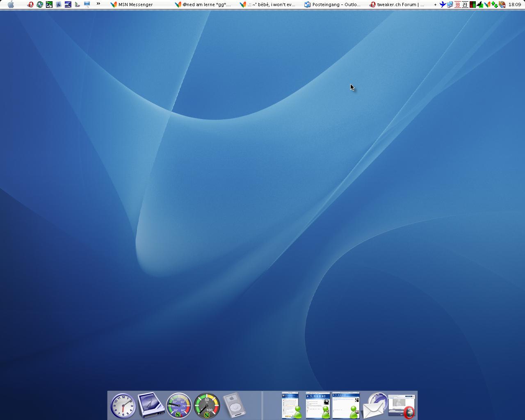
Task: Switch to Posteingang - Outlook window
Action: [333, 5]
